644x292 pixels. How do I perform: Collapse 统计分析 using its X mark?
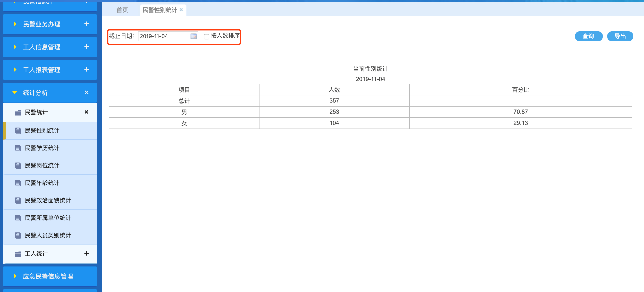pos(86,92)
